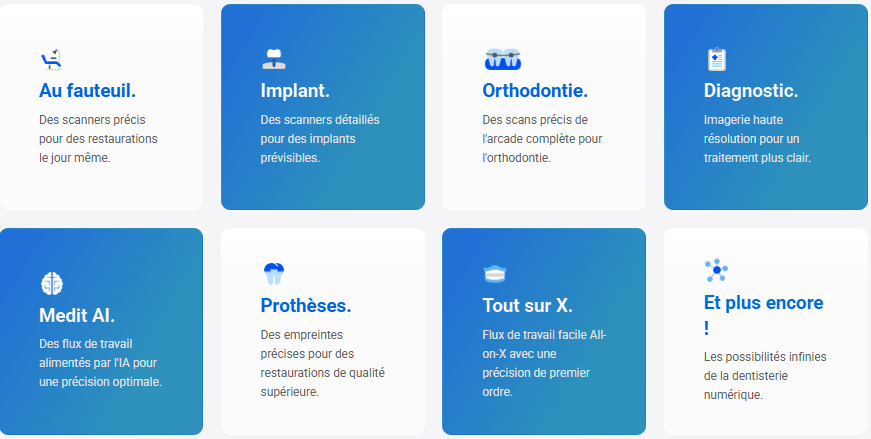Click the AI-powered workflows description text

tap(100, 363)
